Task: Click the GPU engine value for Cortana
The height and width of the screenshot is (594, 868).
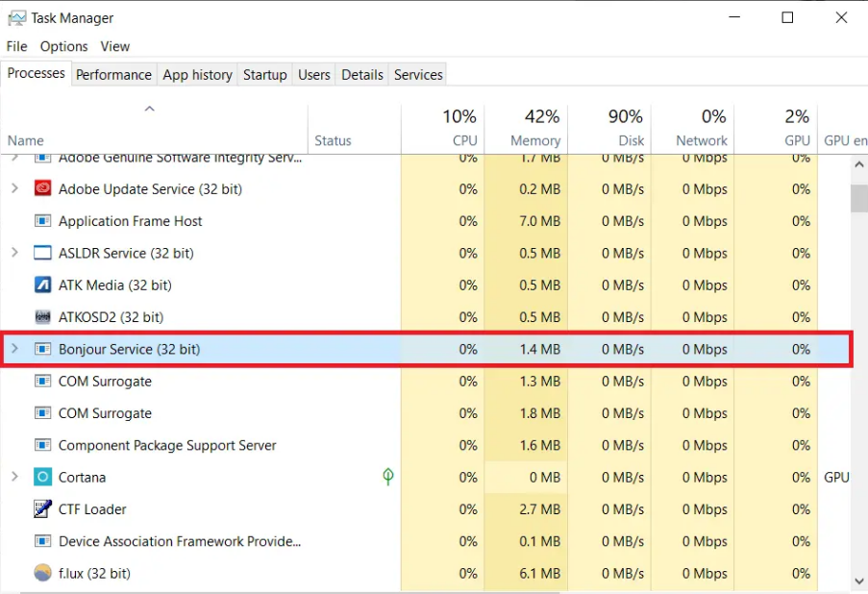Action: coord(836,477)
